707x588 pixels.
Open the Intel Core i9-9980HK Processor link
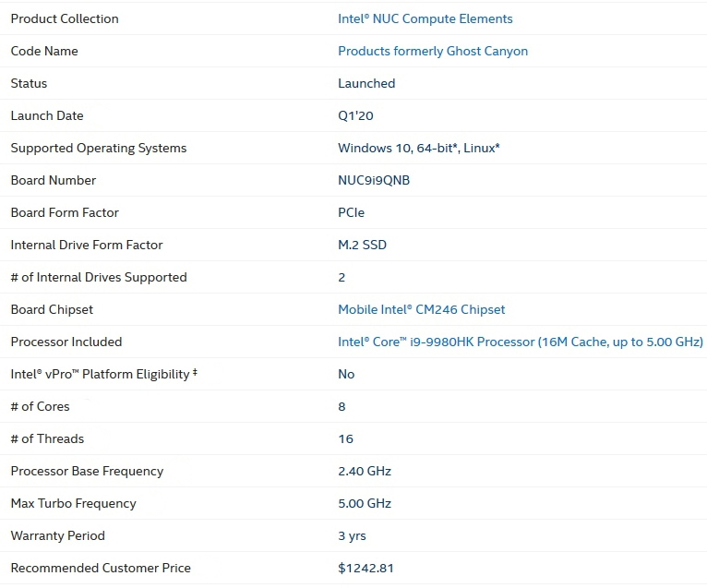(521, 342)
